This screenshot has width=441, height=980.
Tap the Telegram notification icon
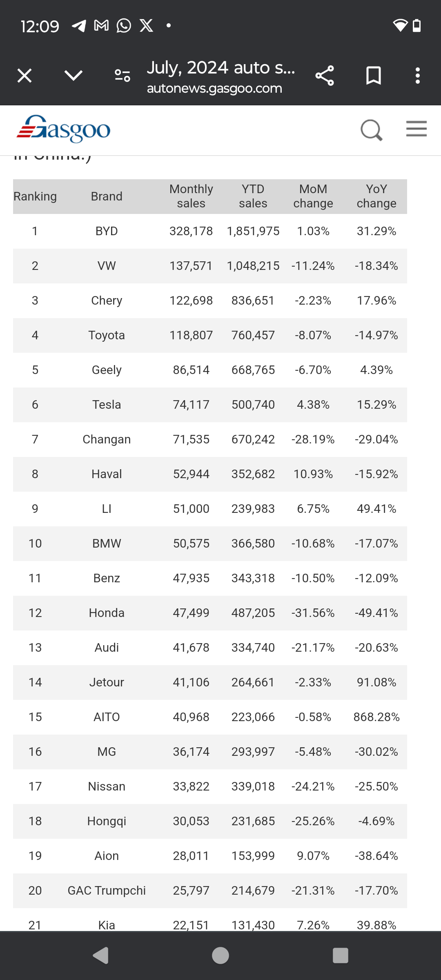[x=79, y=26]
